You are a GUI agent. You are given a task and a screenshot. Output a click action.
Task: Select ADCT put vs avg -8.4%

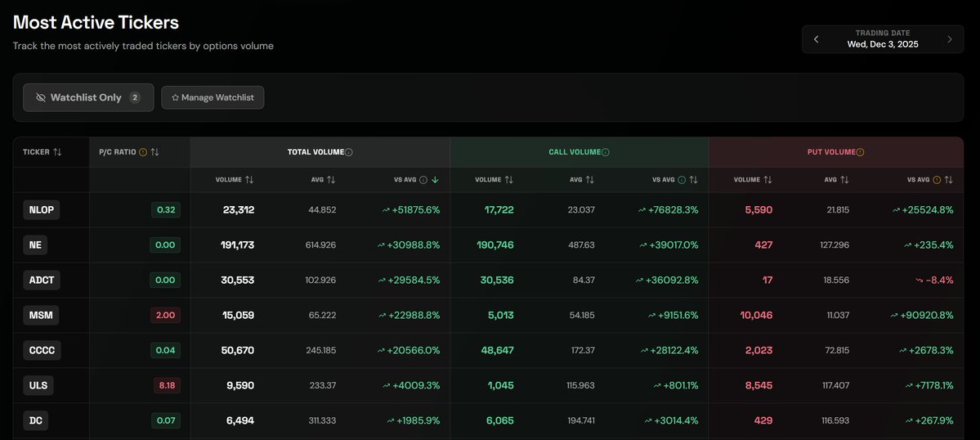click(x=934, y=280)
